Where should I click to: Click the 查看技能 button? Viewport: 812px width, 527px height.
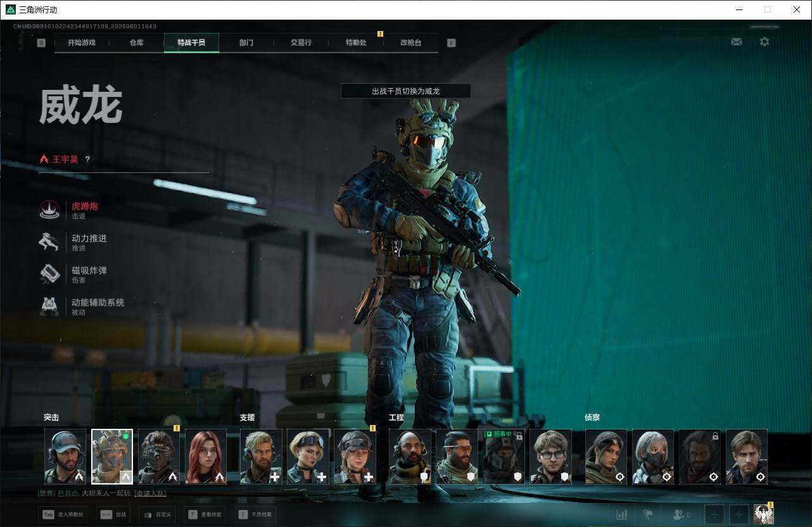pyautogui.click(x=205, y=514)
